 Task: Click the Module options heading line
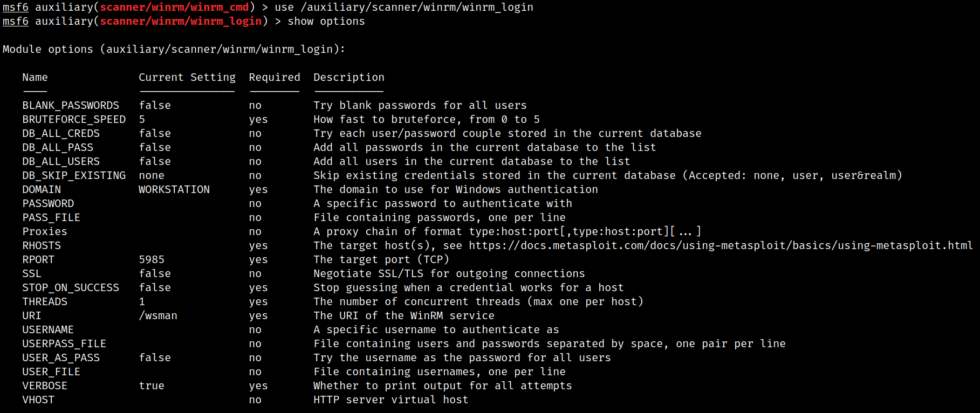[174, 49]
